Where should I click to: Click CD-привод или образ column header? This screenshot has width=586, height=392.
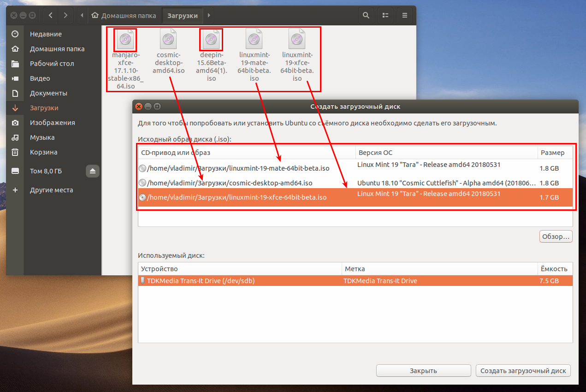tap(247, 153)
